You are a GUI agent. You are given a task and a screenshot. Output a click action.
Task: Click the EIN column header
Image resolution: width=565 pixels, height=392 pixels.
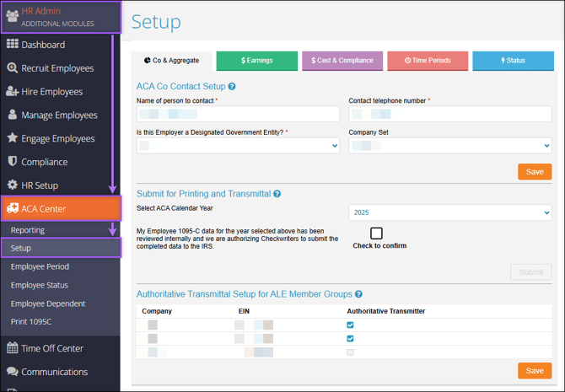point(244,311)
